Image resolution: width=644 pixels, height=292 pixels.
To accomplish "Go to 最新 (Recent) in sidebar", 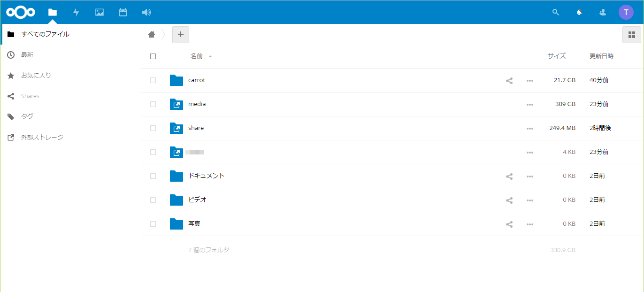I will (27, 55).
